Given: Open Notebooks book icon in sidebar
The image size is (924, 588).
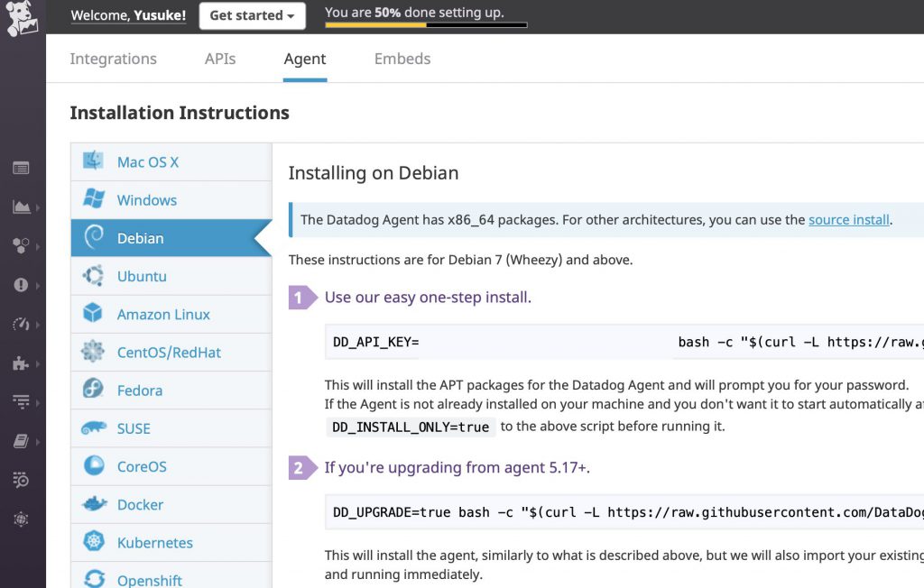Looking at the screenshot, I should 21,441.
